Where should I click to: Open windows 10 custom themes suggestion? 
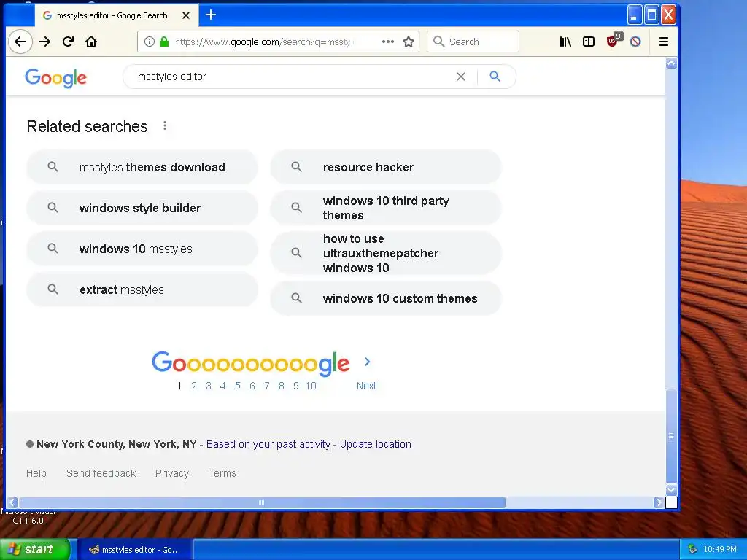click(386, 298)
